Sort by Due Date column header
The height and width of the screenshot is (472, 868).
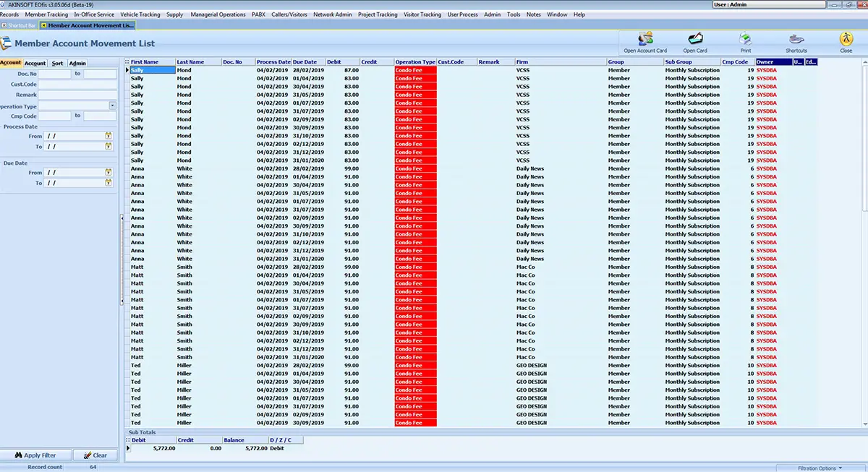[309, 62]
